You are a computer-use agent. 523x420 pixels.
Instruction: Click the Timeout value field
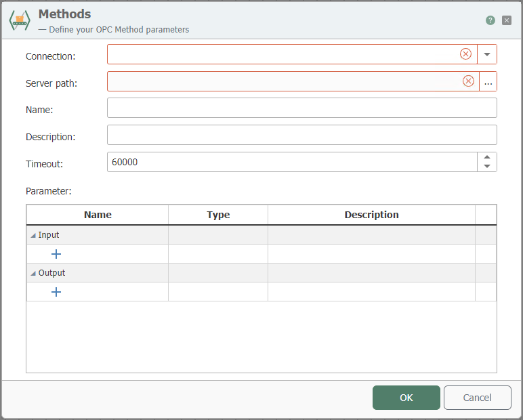292,162
